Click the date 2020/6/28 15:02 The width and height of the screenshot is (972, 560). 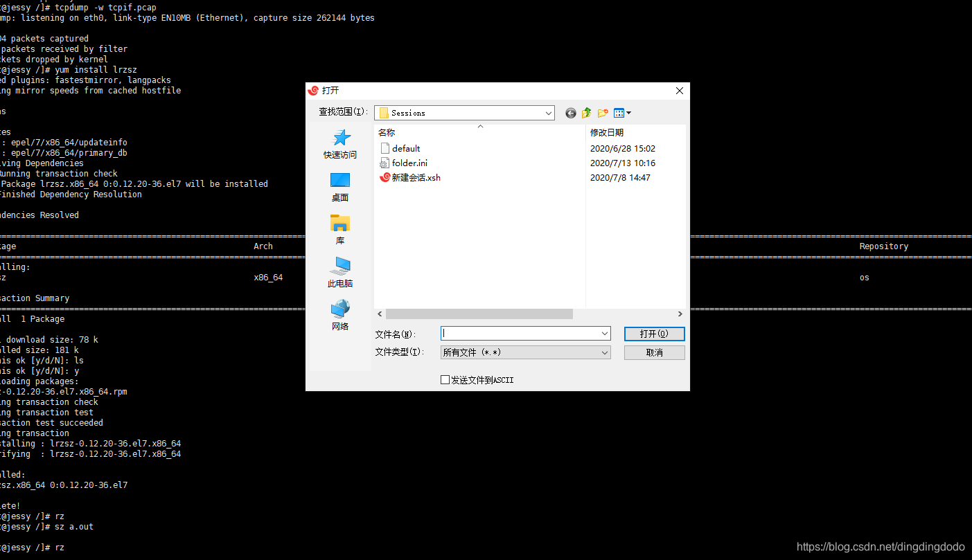coord(623,149)
